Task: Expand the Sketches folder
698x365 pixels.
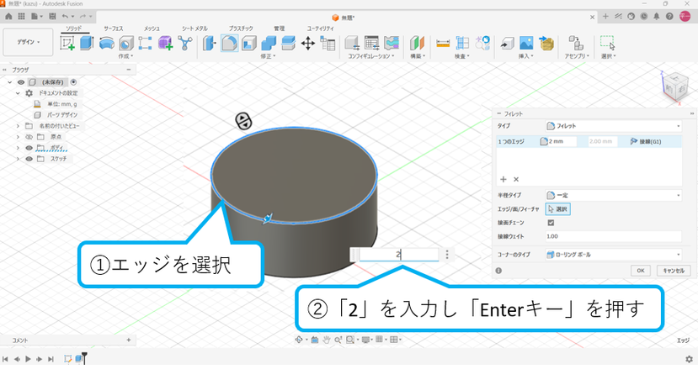Action: pos(18,158)
